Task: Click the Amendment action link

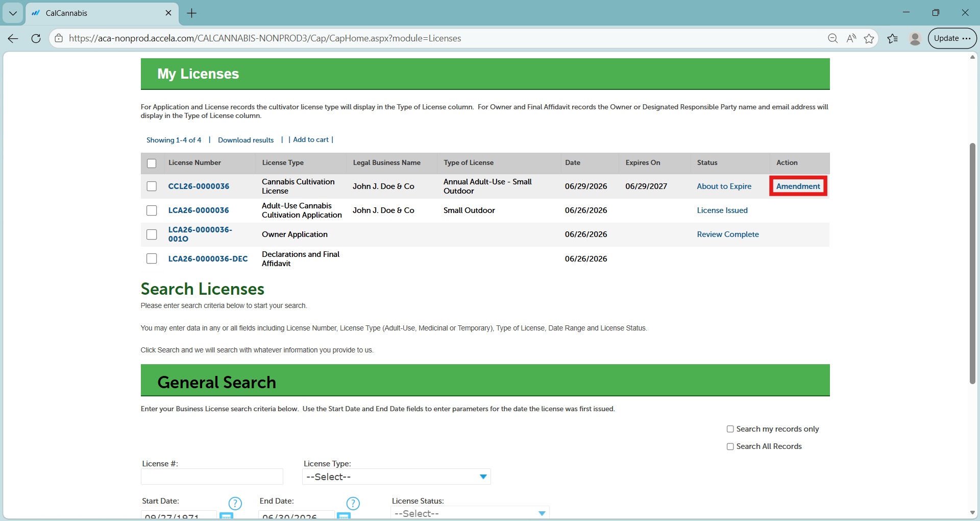Action: point(798,186)
